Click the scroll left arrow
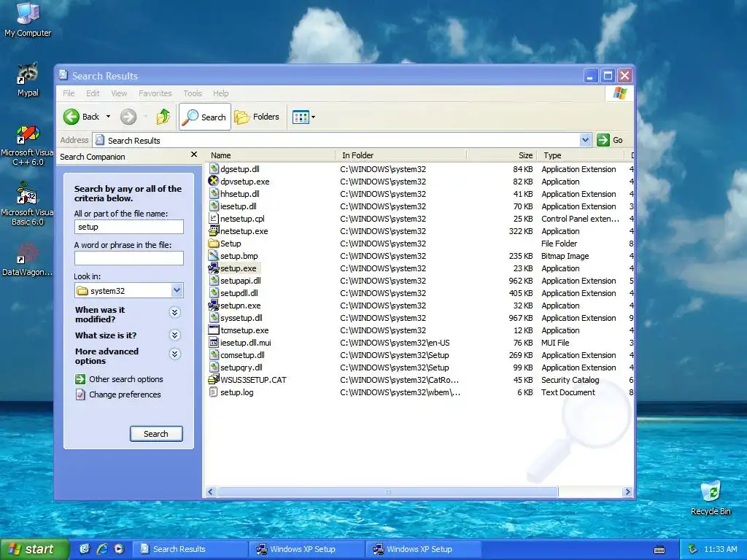Viewport: 747px width, 560px height. pos(211,492)
